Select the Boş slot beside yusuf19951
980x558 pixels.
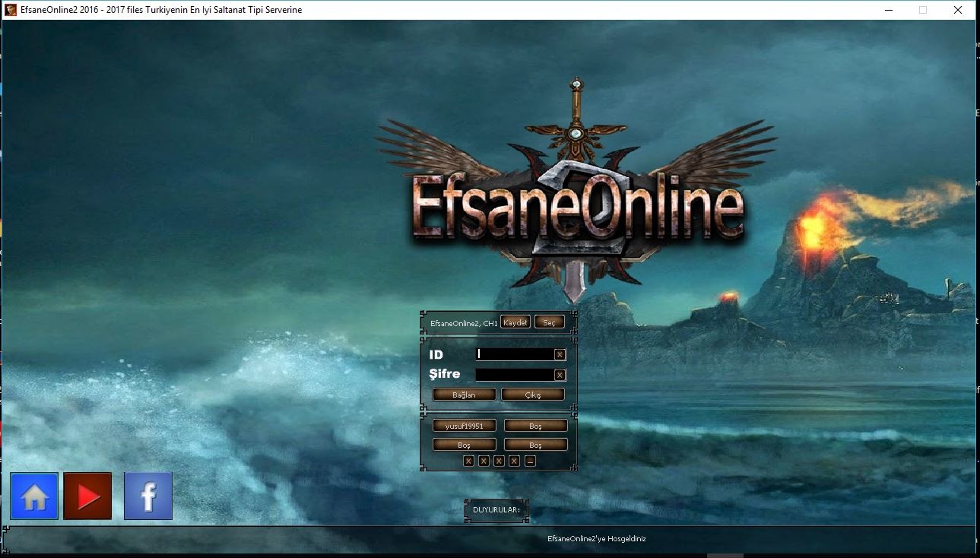coord(535,426)
